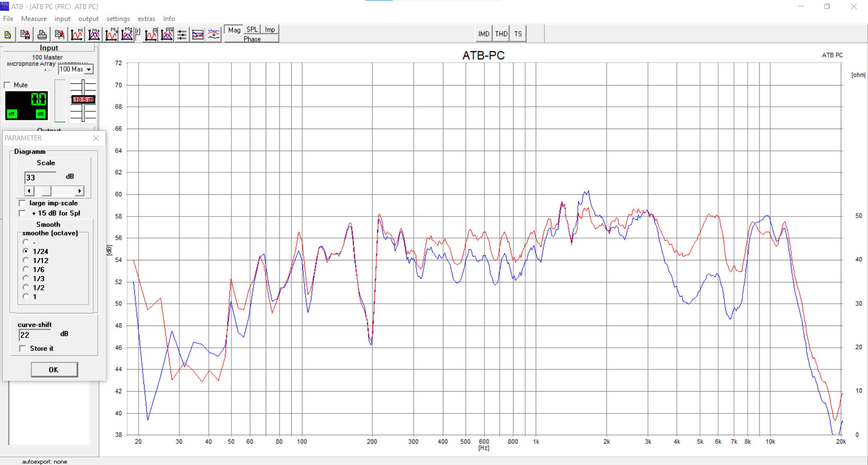Enable the Mute checkbox for input

[x=7, y=85]
